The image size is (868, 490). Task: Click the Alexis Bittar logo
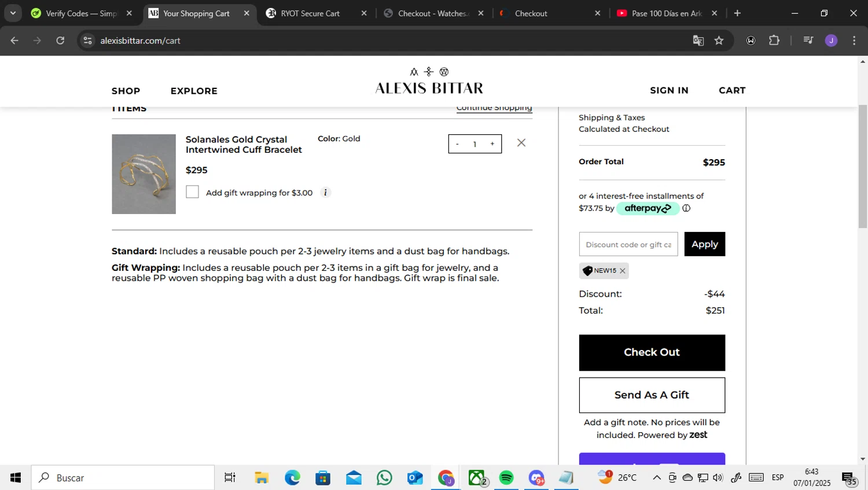[429, 82]
